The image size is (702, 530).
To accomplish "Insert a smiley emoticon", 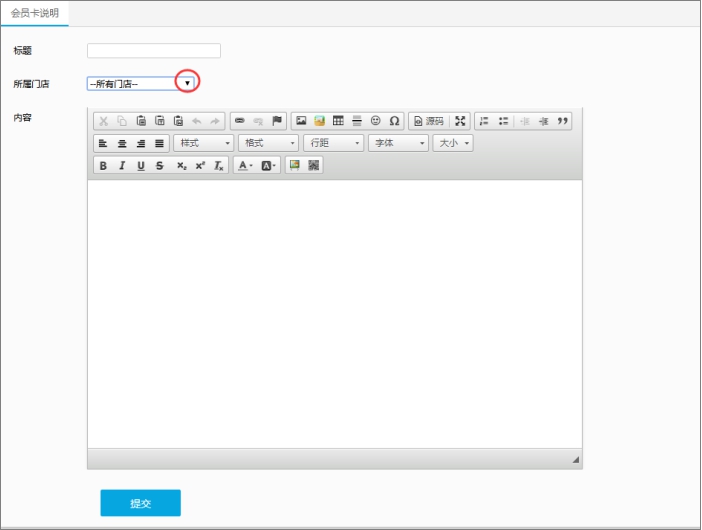I will click(376, 121).
